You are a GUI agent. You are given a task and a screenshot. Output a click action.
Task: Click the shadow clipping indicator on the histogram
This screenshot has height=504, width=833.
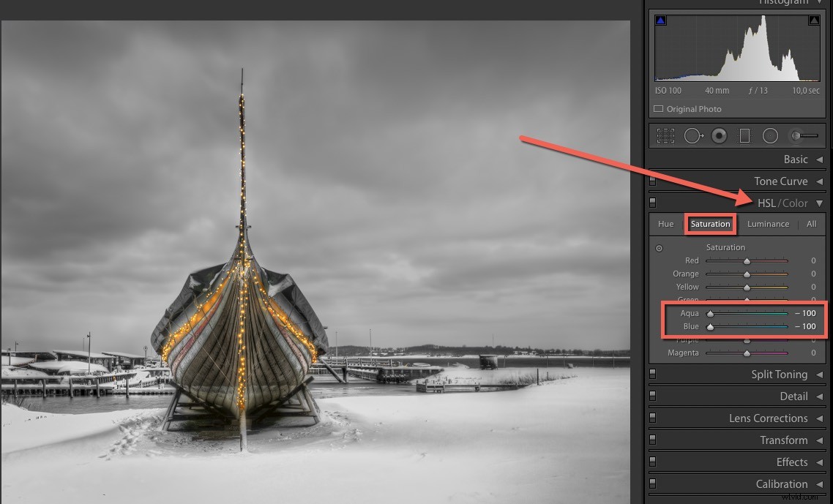click(660, 20)
